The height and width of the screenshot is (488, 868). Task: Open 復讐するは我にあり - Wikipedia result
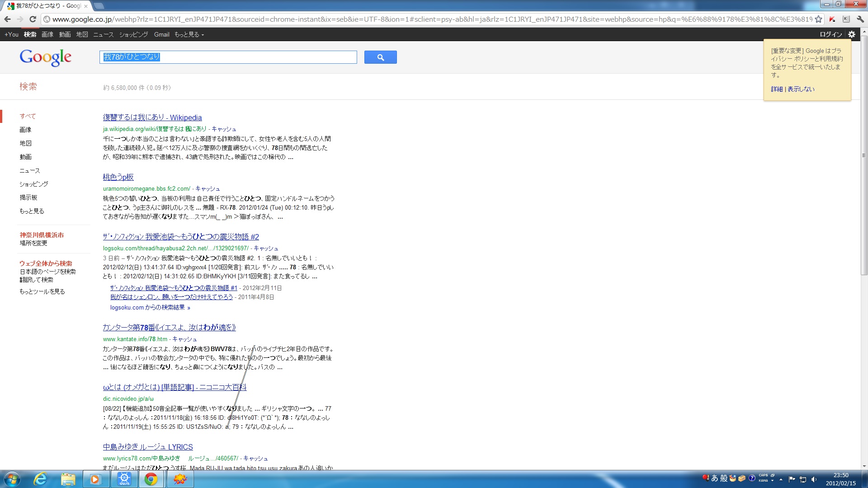point(152,117)
